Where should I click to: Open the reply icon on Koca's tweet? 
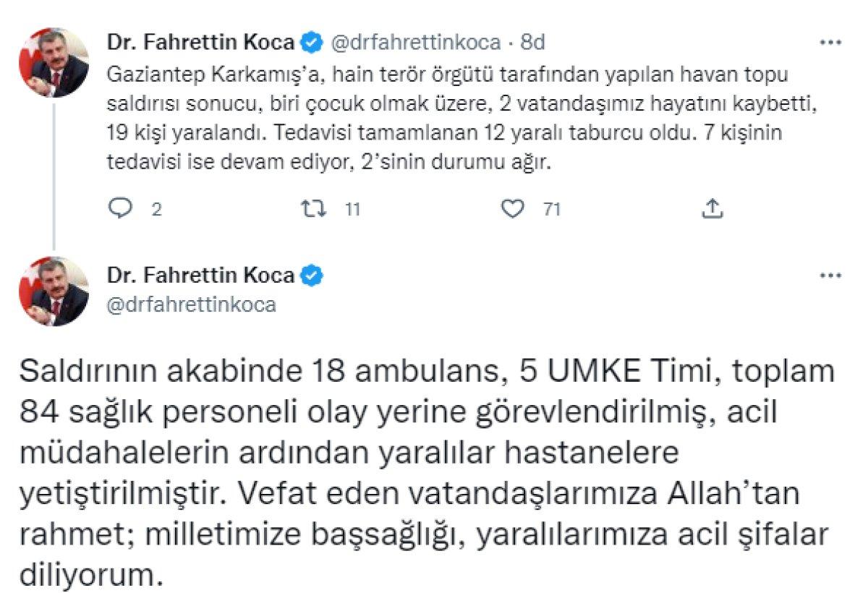point(121,209)
